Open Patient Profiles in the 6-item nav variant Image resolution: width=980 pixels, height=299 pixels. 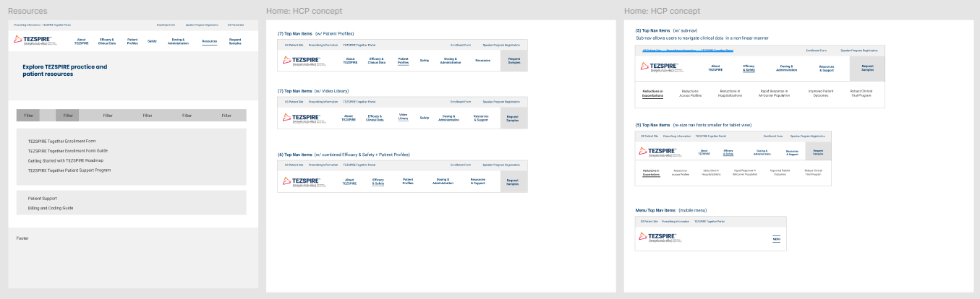[408, 181]
